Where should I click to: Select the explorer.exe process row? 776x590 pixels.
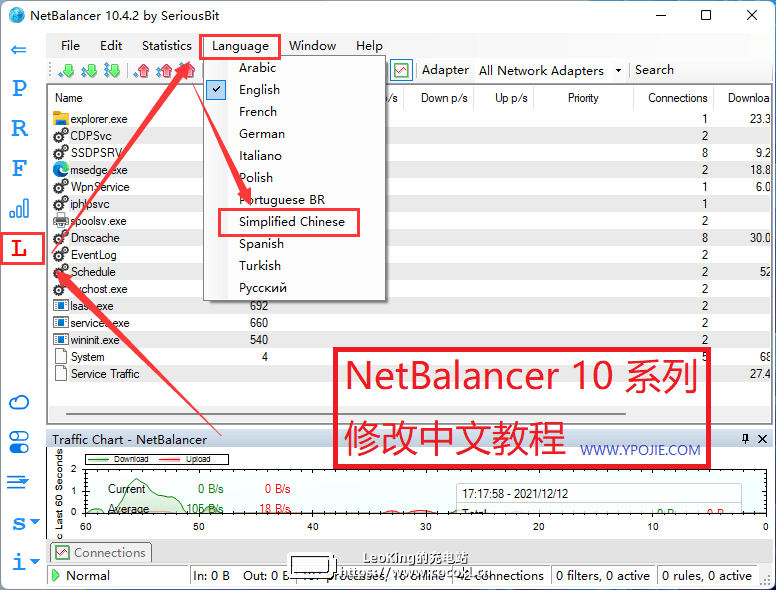click(x=410, y=119)
